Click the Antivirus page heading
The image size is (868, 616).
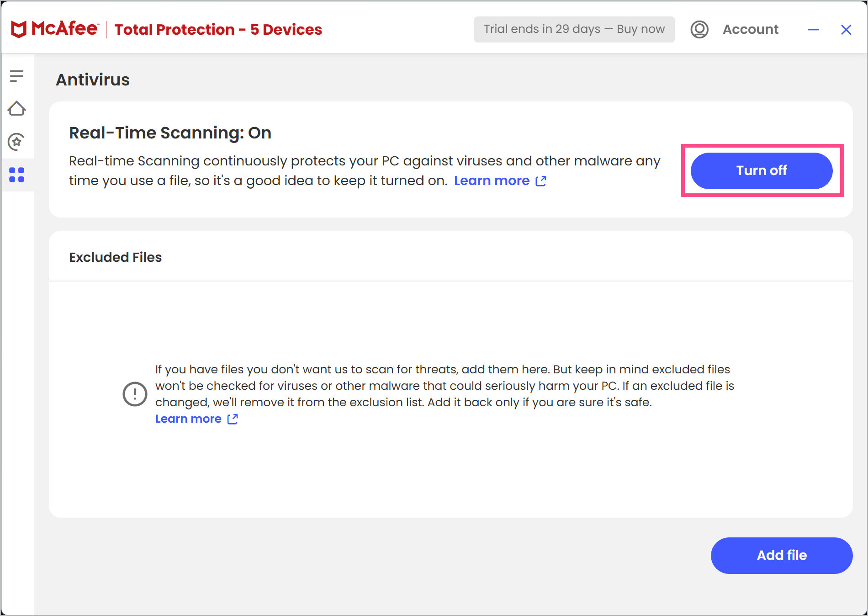click(x=93, y=80)
